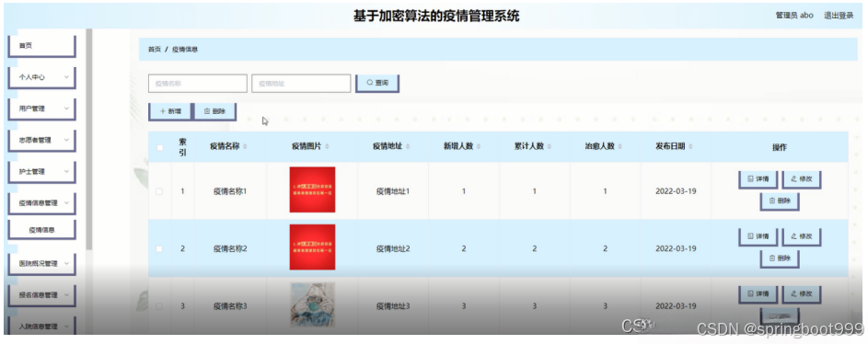
Task: Sort by 累计人数 column sort arrows
Action: 550,146
